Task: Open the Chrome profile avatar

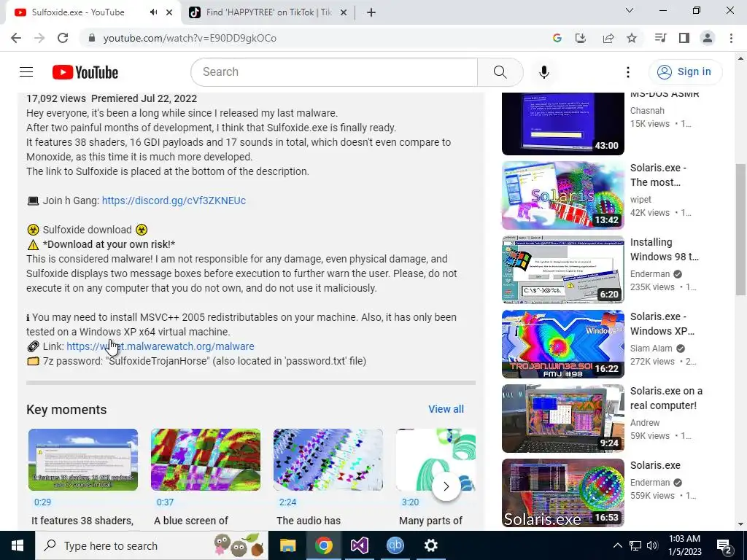Action: pyautogui.click(x=708, y=38)
